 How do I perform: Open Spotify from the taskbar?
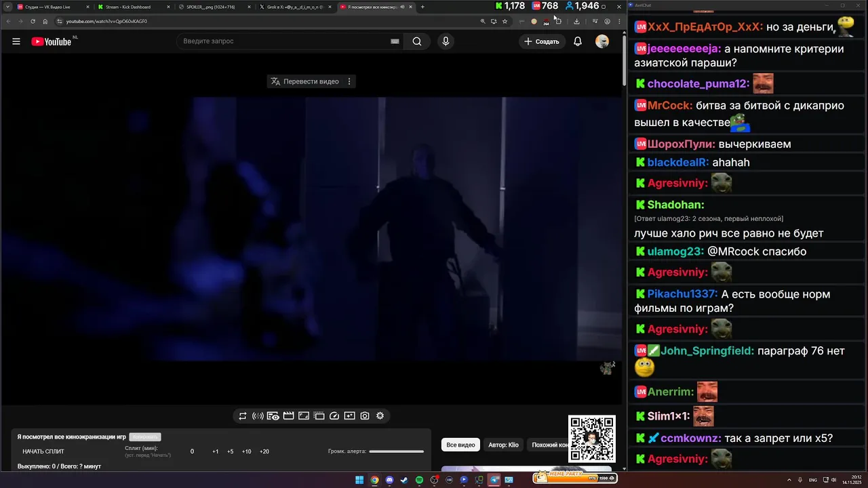(419, 480)
